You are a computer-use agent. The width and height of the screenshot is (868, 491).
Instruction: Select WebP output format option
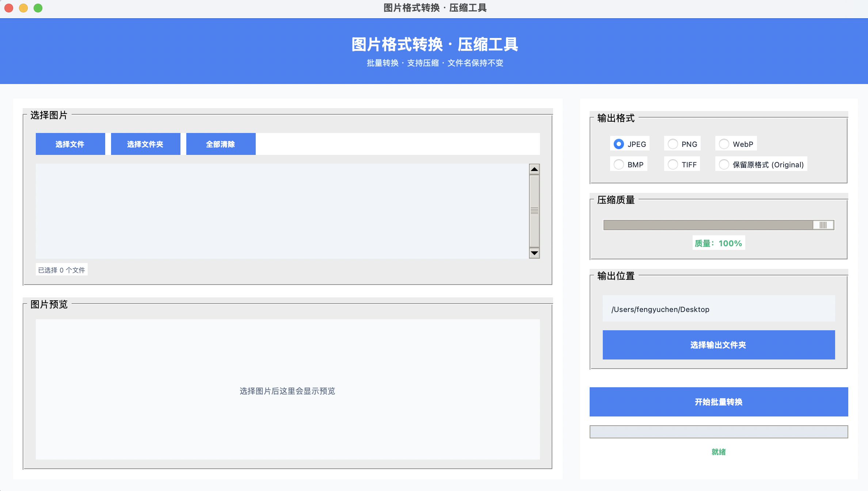click(x=724, y=144)
